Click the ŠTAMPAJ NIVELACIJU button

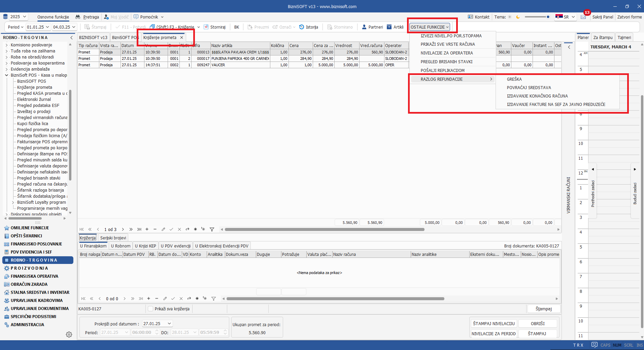pyautogui.click(x=494, y=323)
